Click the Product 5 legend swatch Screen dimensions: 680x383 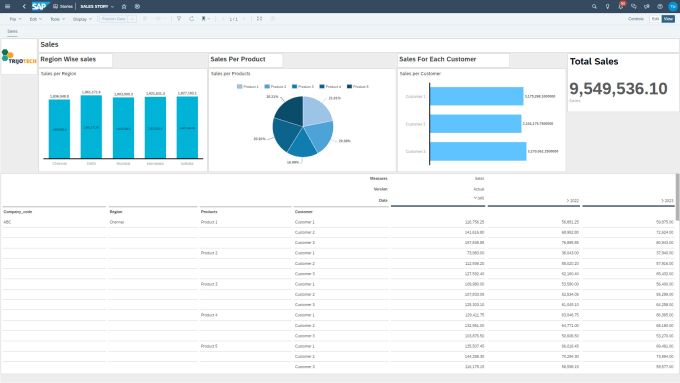click(350, 87)
